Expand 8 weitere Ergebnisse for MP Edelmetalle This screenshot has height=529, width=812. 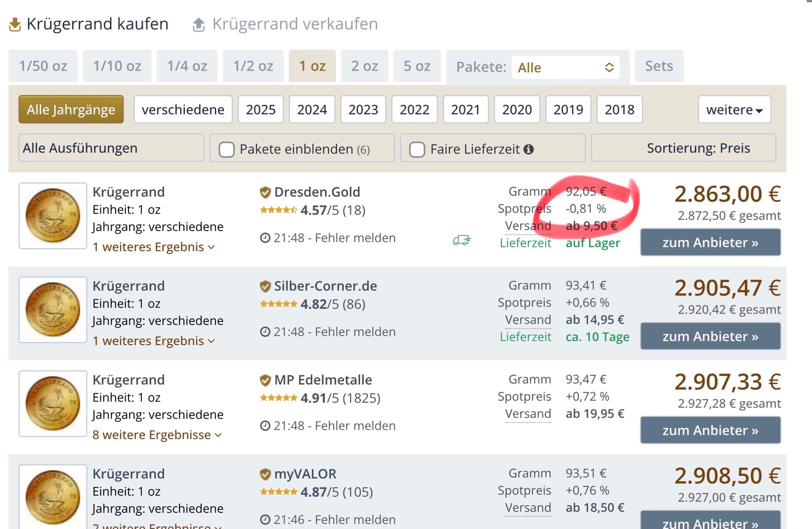[157, 435]
